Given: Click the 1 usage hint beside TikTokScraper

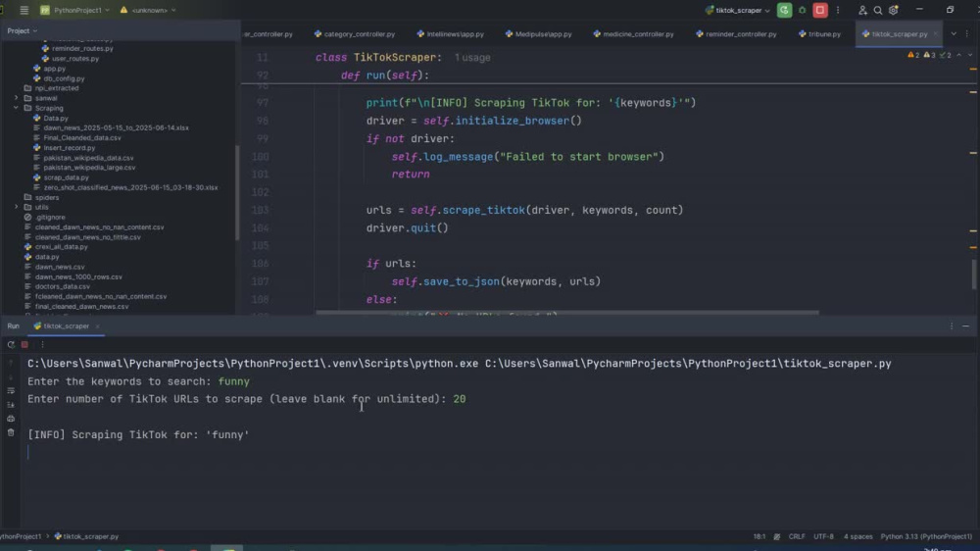Looking at the screenshot, I should pos(472,58).
